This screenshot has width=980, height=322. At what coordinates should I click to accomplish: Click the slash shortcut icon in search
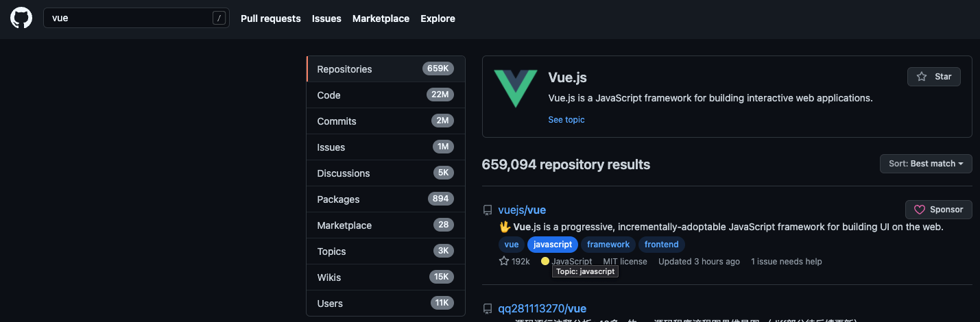(x=219, y=18)
